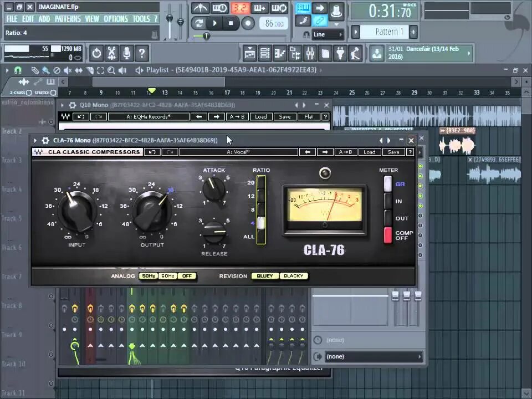Open the Mixer icon
532x399 pixels.
(x=310, y=53)
